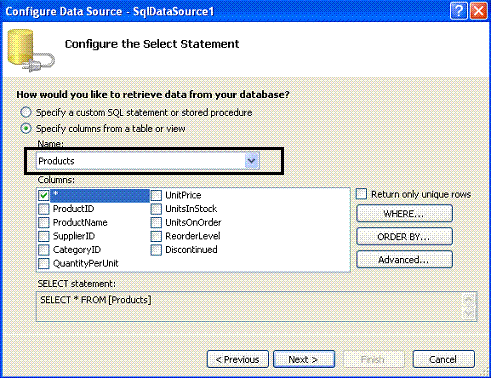491x379 pixels.
Task: Enable the Discontinued column checkbox
Action: coord(156,250)
